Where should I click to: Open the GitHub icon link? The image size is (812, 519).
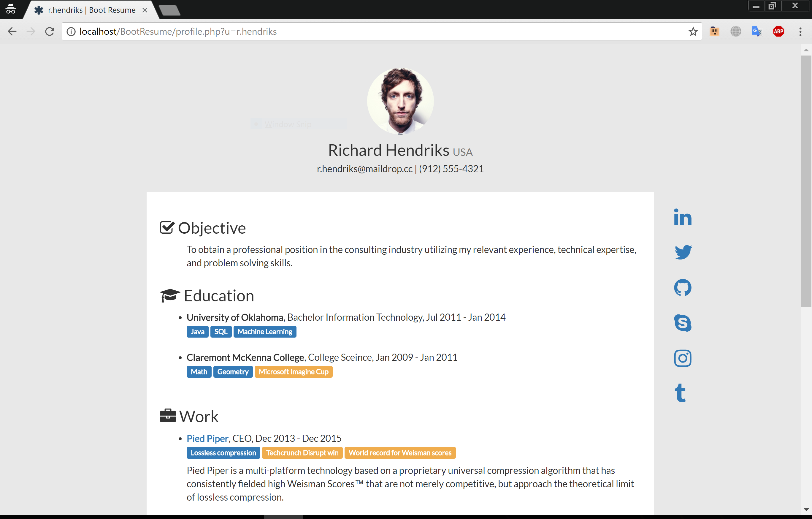point(683,287)
